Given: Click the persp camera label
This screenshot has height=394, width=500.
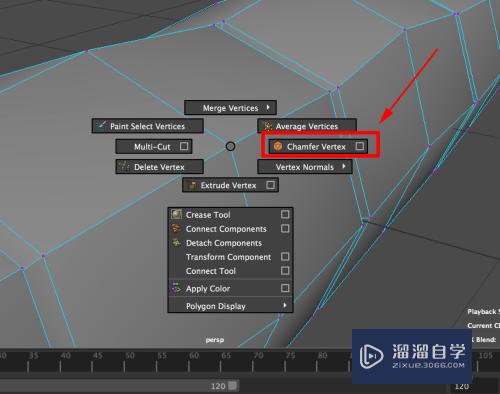Looking at the screenshot, I should 215,340.
